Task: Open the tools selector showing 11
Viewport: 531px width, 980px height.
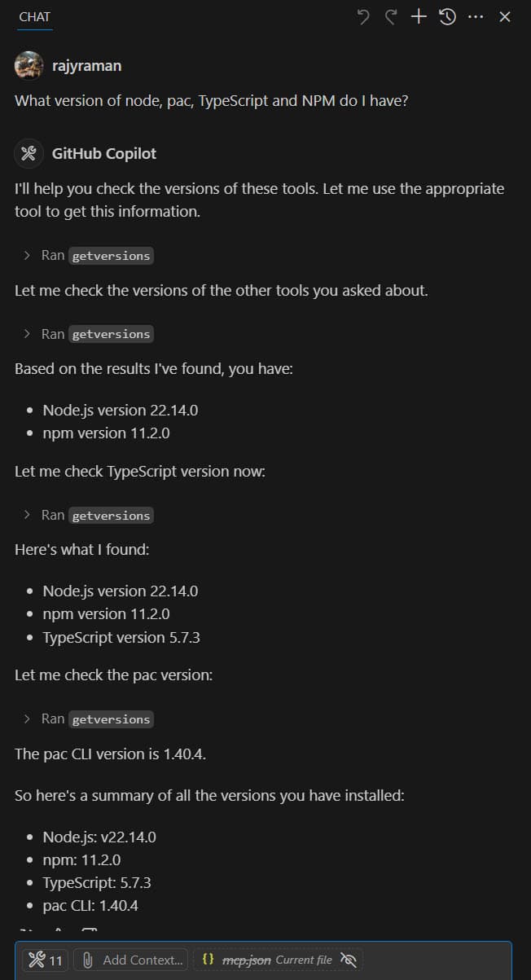Action: pos(46,960)
